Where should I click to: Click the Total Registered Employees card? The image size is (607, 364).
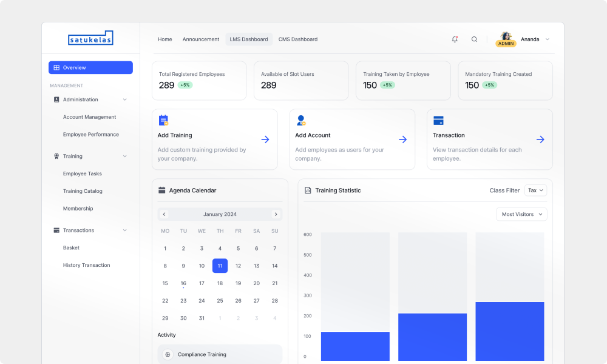(199, 81)
